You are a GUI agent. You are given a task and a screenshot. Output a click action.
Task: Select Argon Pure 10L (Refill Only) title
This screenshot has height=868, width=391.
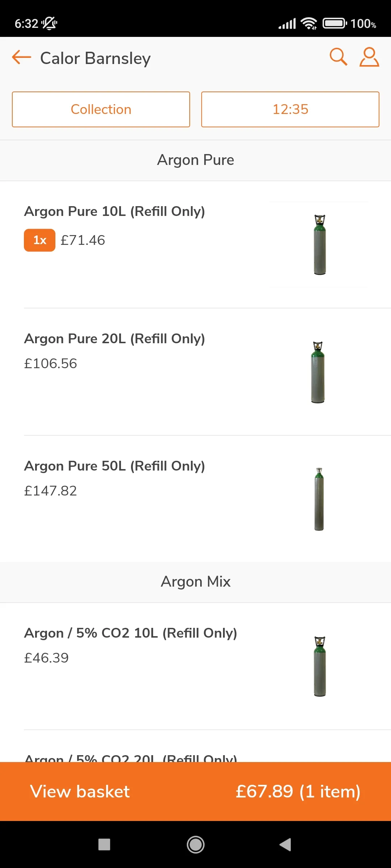click(x=114, y=211)
